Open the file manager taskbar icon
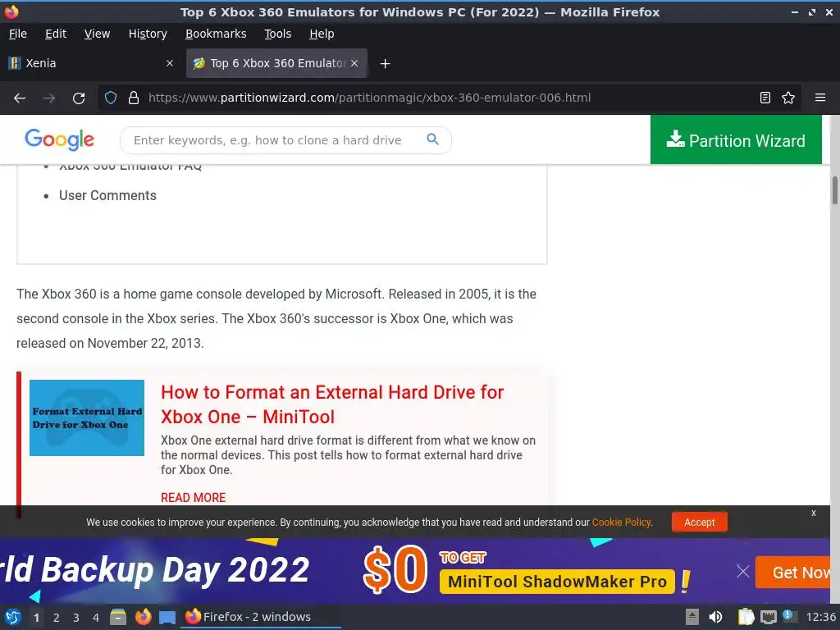 point(118,617)
